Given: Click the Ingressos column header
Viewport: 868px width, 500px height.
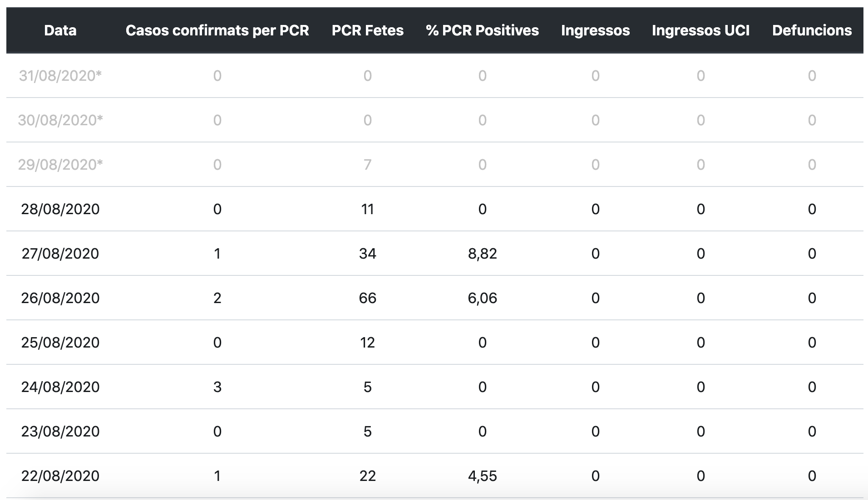Looking at the screenshot, I should 595,30.
